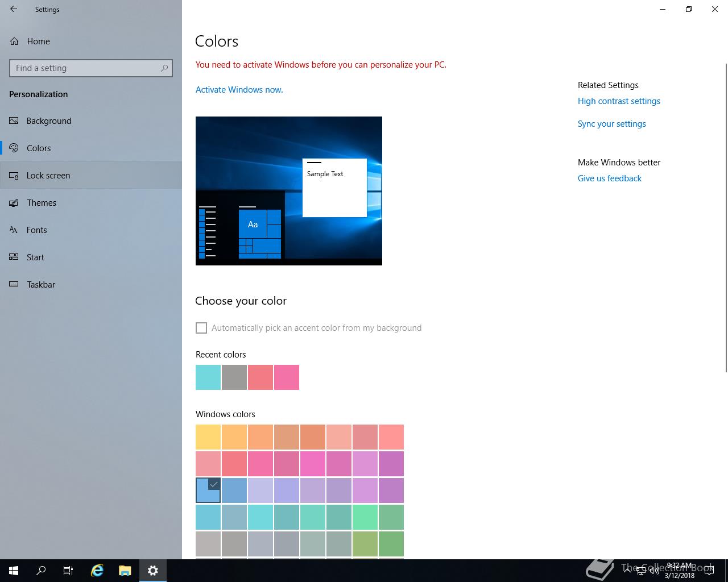This screenshot has height=582, width=728.
Task: Open High contrast settings link
Action: click(x=619, y=101)
